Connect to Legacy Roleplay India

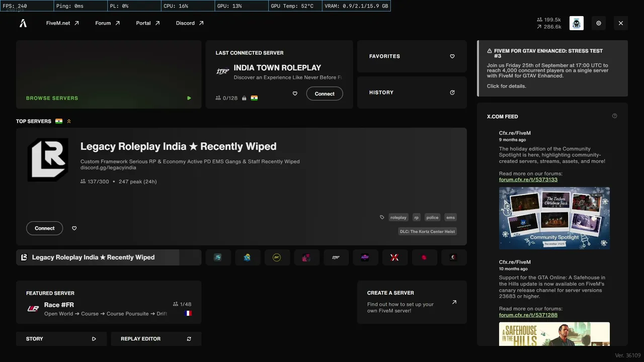click(44, 228)
